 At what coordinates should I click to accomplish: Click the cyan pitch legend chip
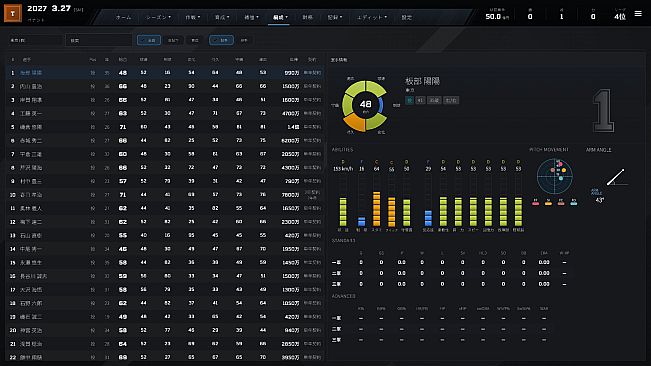(x=574, y=203)
